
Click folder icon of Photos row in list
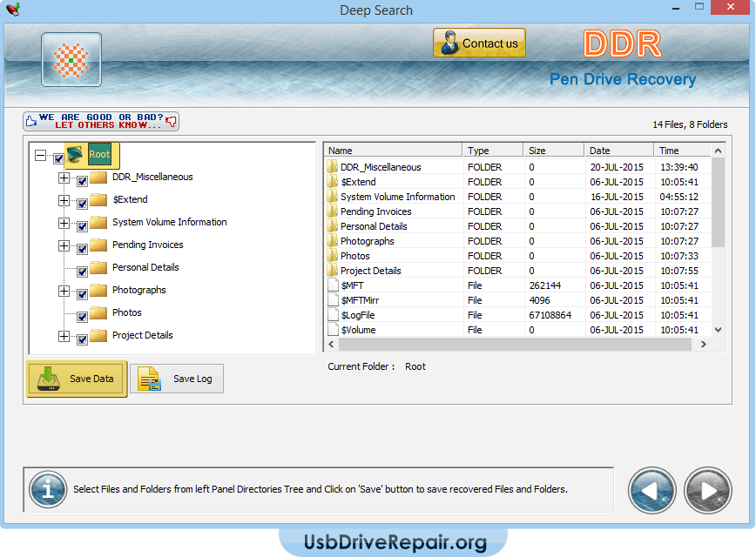[x=332, y=256]
